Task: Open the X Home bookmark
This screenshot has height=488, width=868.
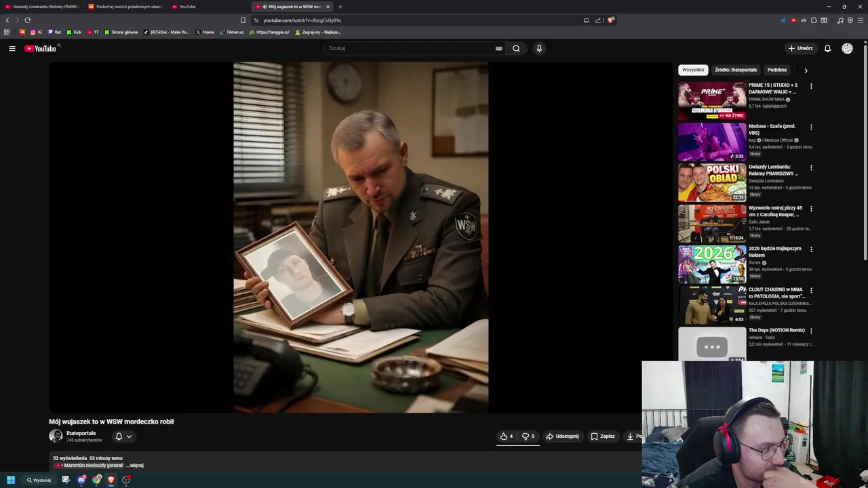Action: coord(205,32)
